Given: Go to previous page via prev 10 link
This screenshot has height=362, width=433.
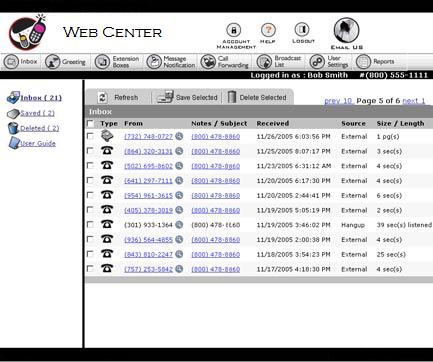Looking at the screenshot, I should tap(338, 101).
